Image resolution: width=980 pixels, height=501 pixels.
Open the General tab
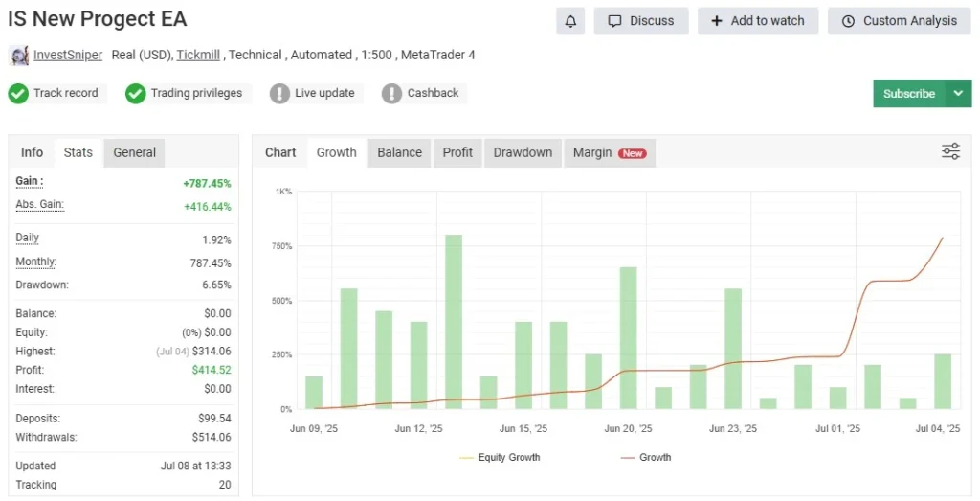pyautogui.click(x=134, y=152)
